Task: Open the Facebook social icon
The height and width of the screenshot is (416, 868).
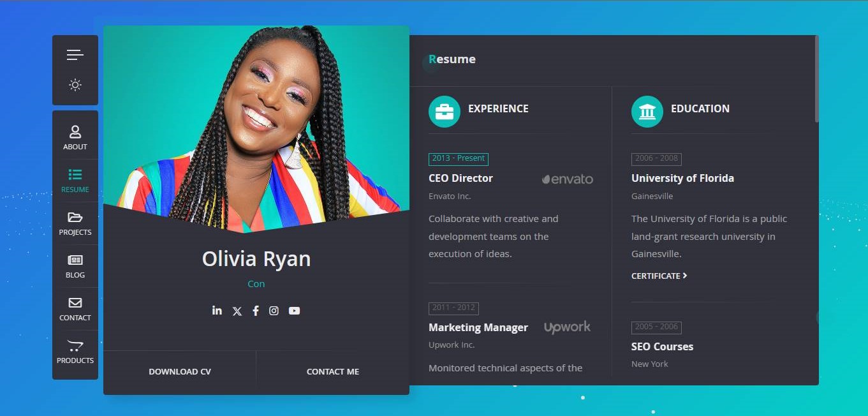Action: tap(256, 311)
